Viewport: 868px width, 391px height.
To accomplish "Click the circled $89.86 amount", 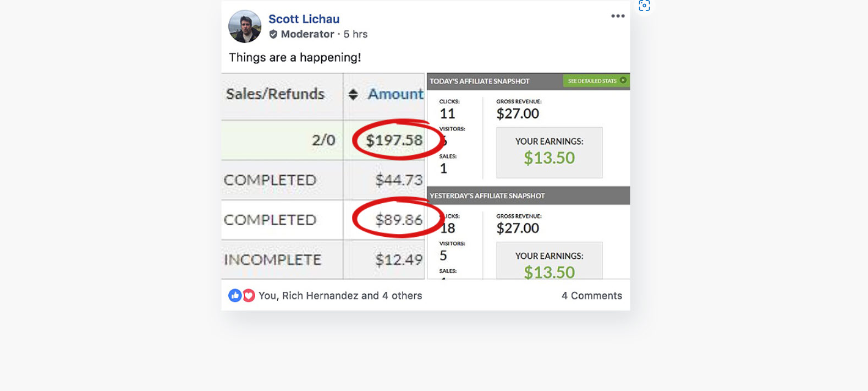I will tap(399, 220).
